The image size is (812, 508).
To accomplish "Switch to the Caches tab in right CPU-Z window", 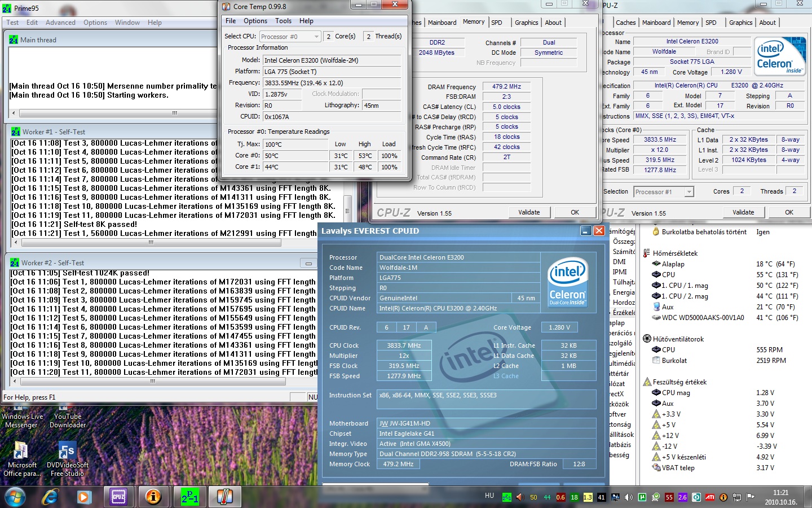I will 625,23.
